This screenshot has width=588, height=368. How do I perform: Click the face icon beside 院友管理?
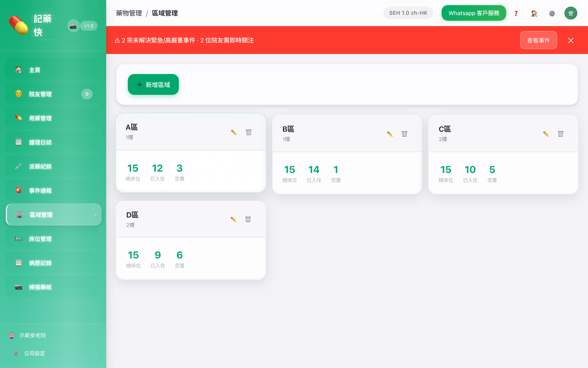point(19,94)
